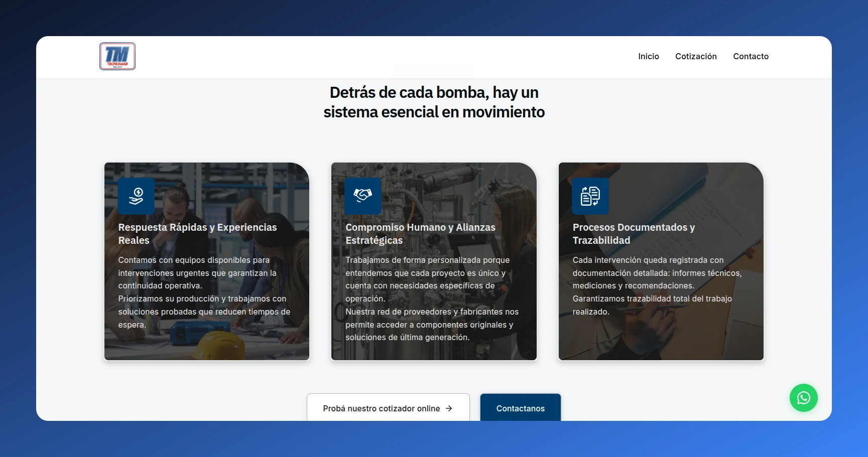This screenshot has width=868, height=457.
Task: Click the title Respuesta Rápidas y Experiencias Reales
Action: [x=197, y=234]
